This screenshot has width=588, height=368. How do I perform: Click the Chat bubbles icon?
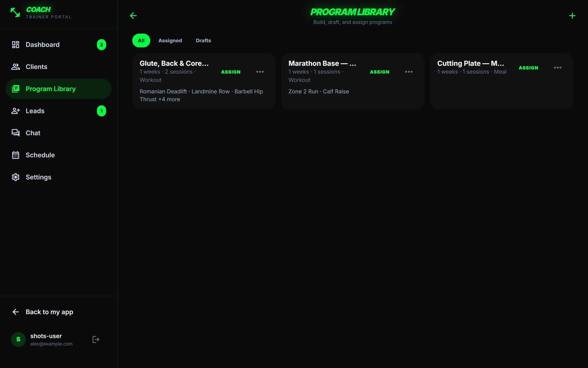click(16, 133)
